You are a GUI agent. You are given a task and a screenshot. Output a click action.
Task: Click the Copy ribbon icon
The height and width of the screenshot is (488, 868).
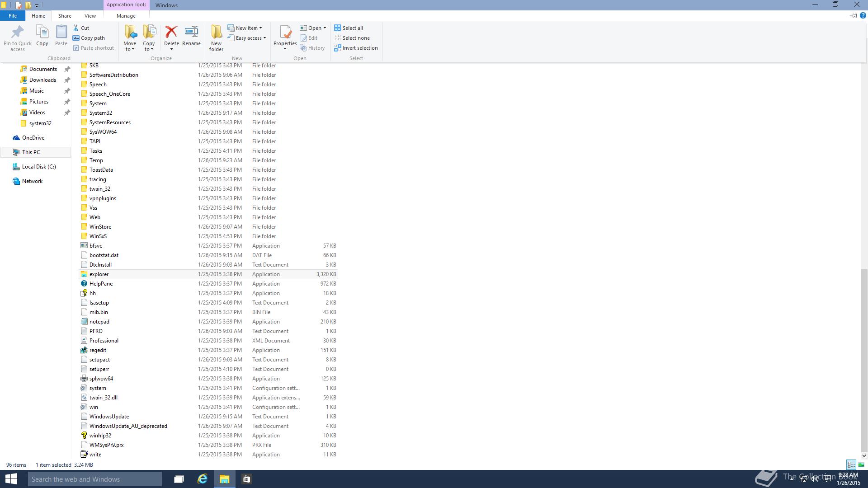tap(42, 32)
